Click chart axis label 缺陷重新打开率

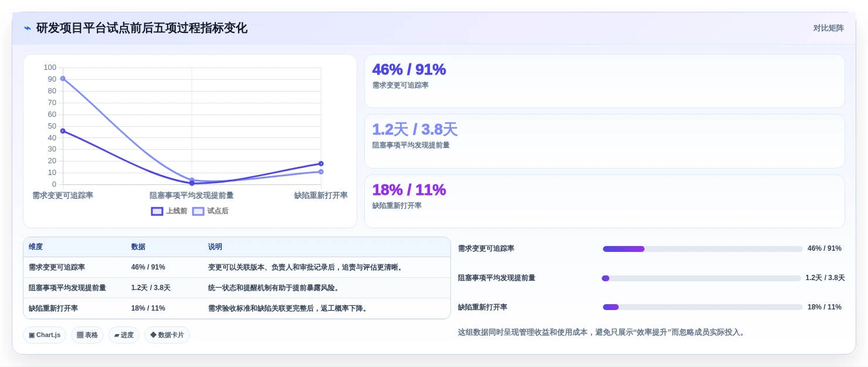pos(321,196)
